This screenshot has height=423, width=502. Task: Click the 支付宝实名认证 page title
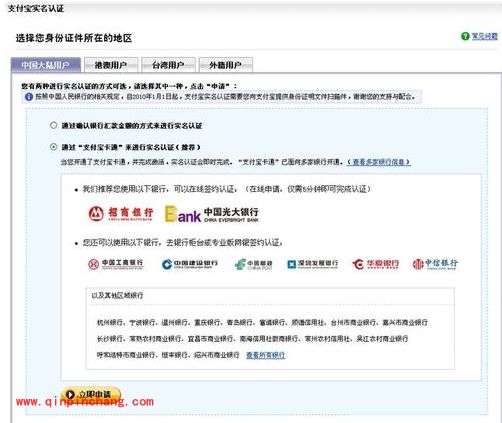click(x=36, y=8)
